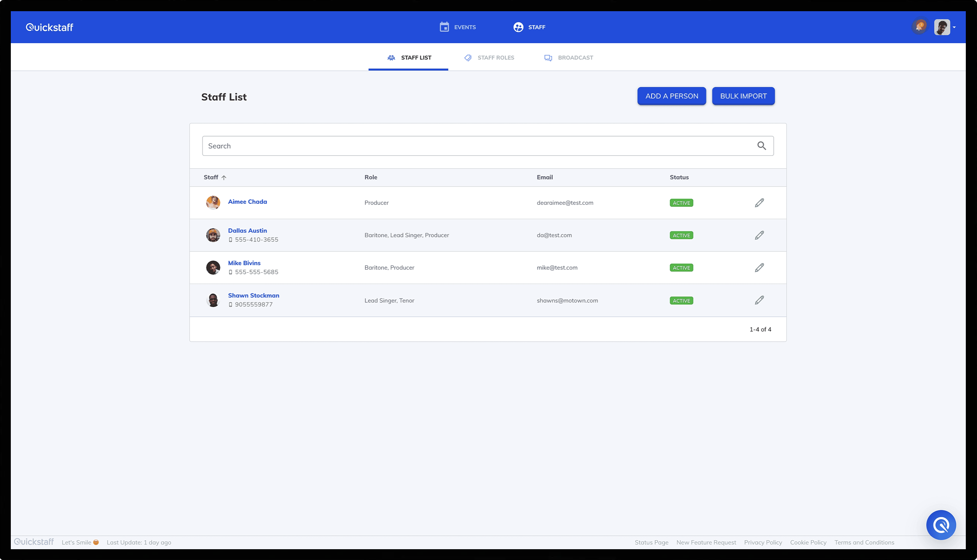Image resolution: width=977 pixels, height=560 pixels.
Task: Open the edit pencil for Shawn Stockman
Action: 759,300
